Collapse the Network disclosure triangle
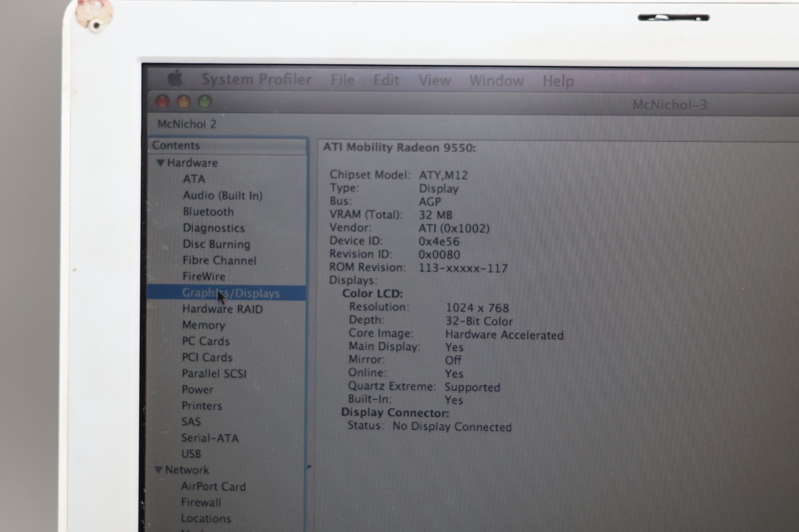 (158, 470)
